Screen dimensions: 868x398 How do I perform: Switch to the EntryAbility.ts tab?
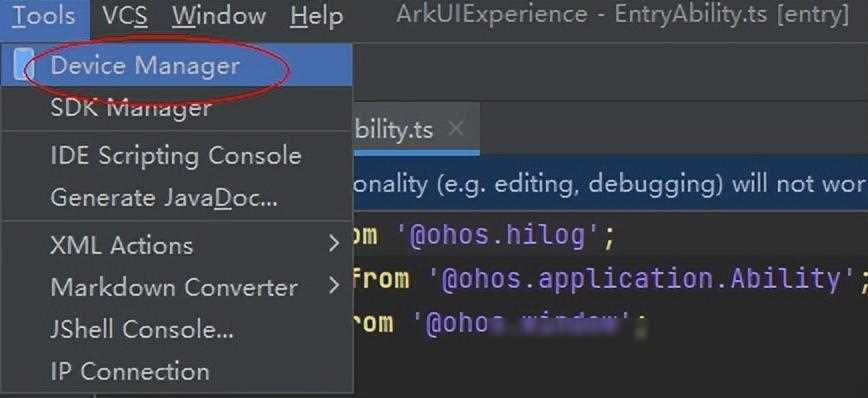[x=394, y=131]
